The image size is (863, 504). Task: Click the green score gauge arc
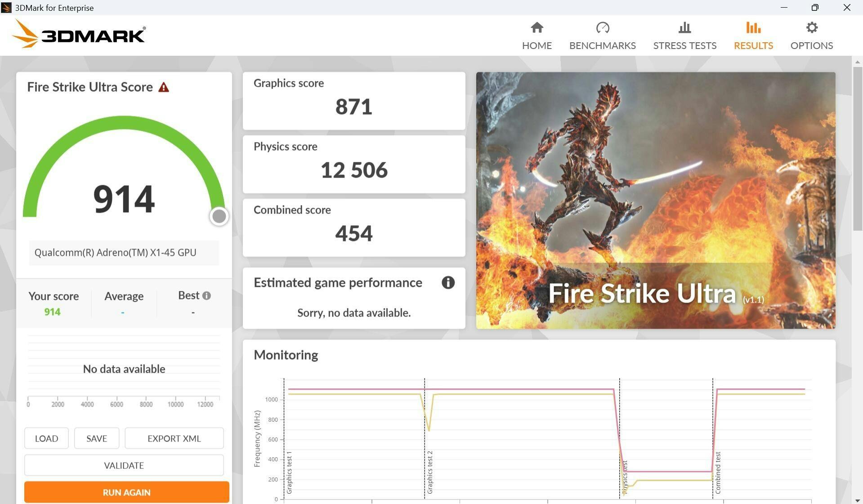[124, 122]
